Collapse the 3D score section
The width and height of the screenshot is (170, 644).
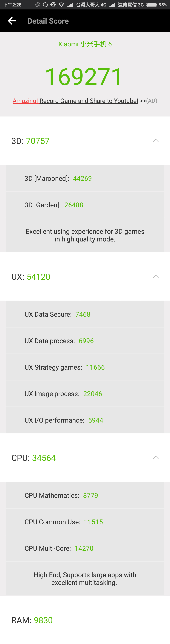click(x=156, y=140)
